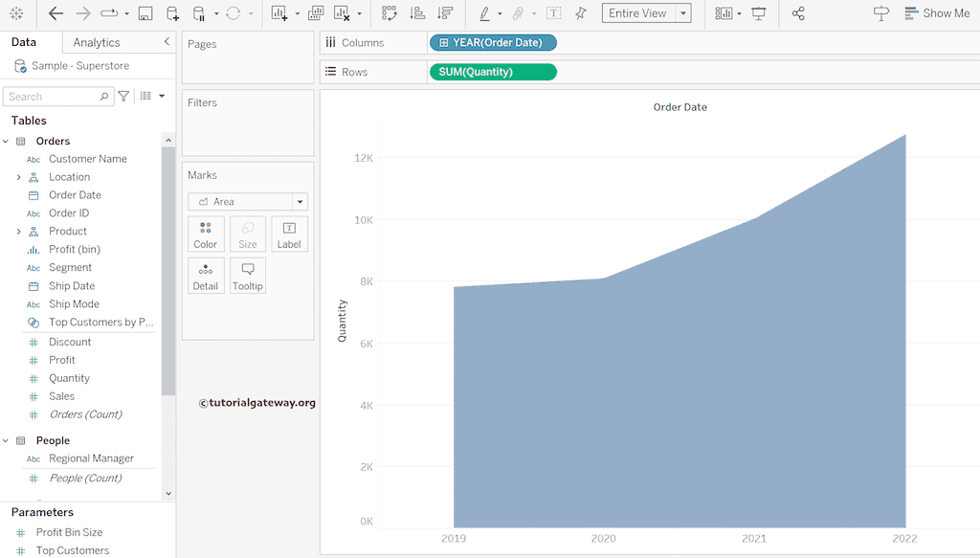Share the workbook with others icon

pos(798,13)
